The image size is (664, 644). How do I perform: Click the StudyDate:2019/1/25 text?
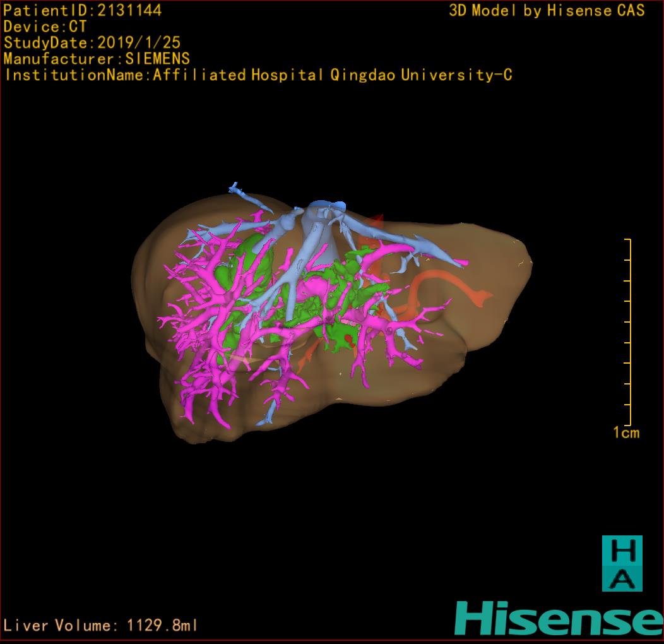[92, 42]
